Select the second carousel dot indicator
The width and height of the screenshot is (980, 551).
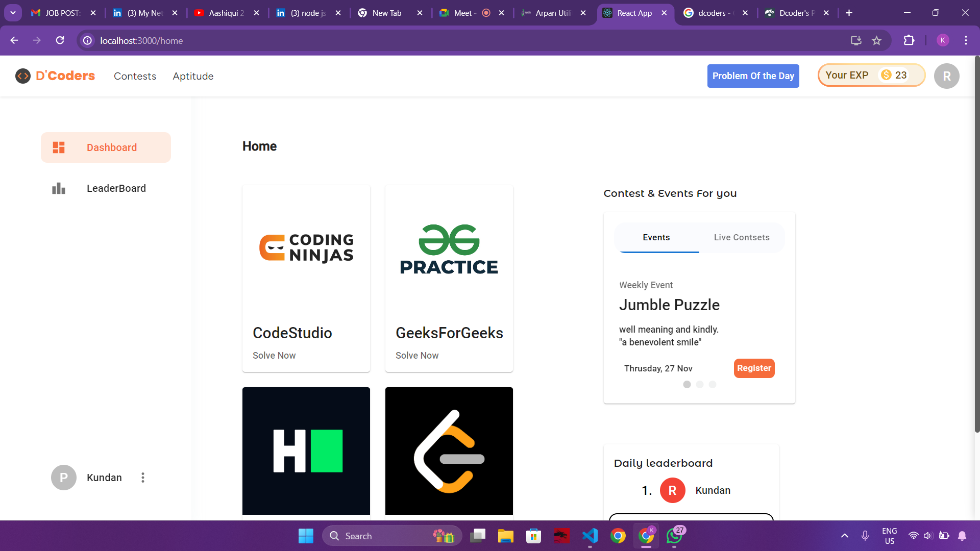(x=700, y=385)
